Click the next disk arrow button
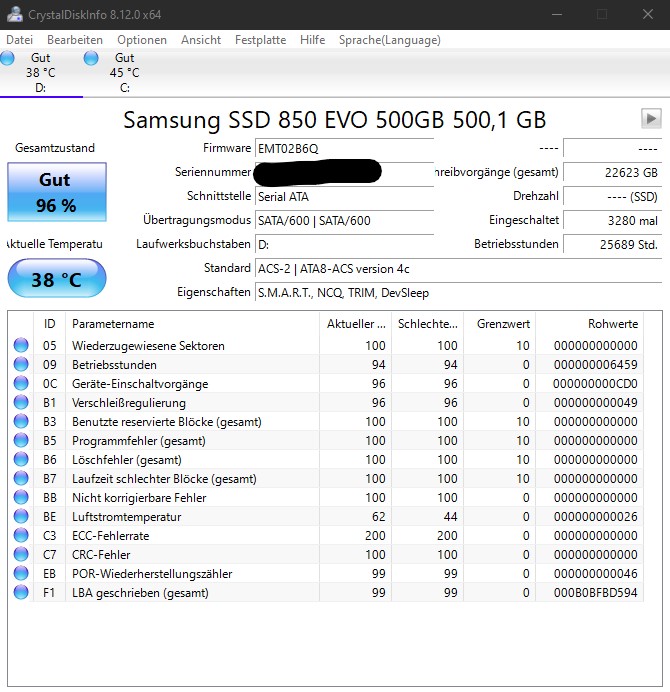The height and width of the screenshot is (692, 670). [x=651, y=118]
